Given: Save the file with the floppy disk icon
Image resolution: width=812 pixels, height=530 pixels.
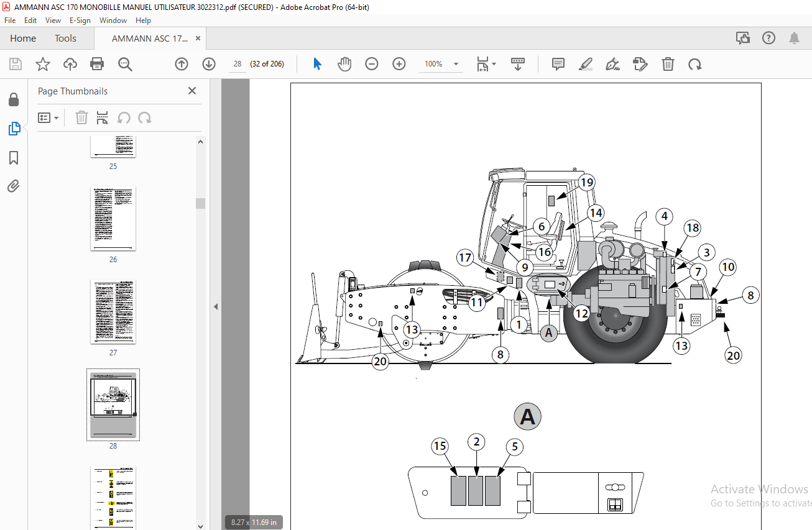Looking at the screenshot, I should click(16, 64).
